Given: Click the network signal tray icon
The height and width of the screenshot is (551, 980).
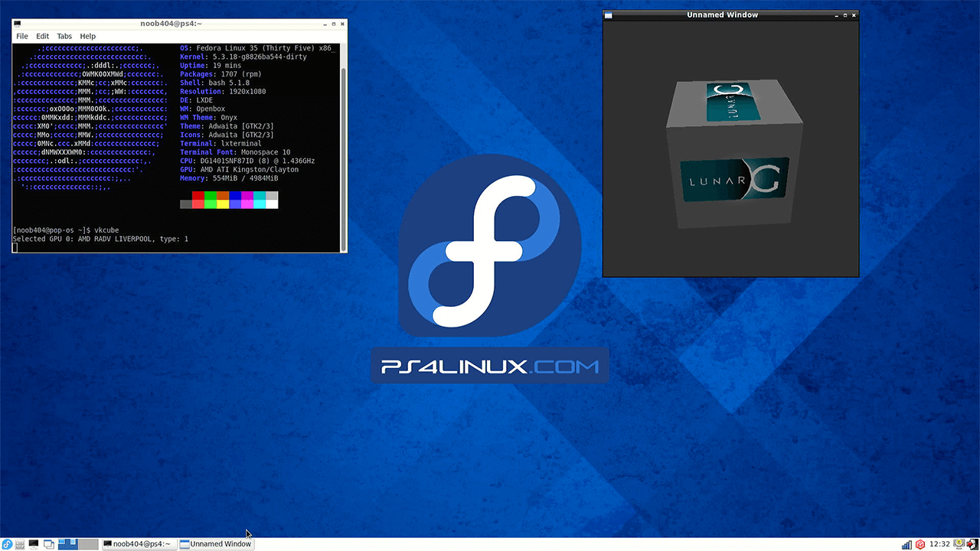Looking at the screenshot, I should pos(908,545).
